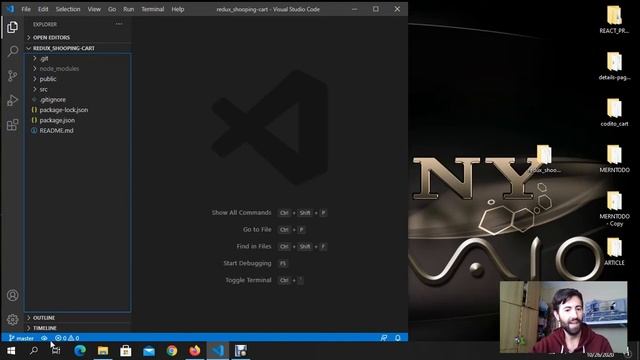This screenshot has width=640, height=360.
Task: Open the REACT_PR... desktop folder
Action: click(x=614, y=20)
